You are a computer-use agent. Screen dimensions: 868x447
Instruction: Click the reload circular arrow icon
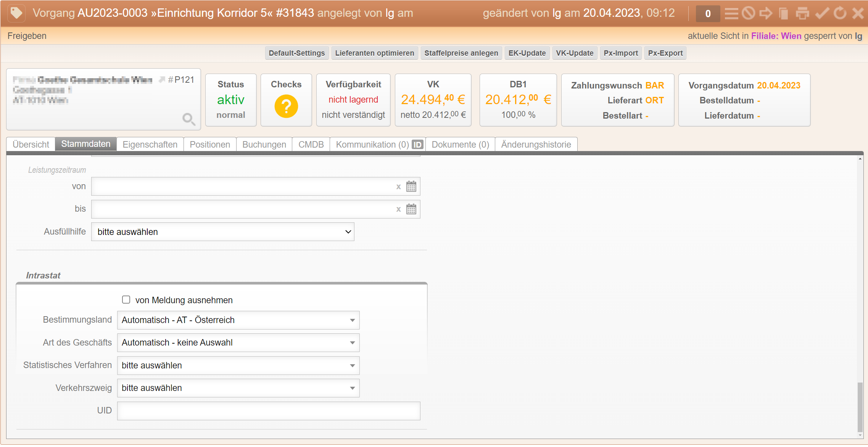click(840, 13)
